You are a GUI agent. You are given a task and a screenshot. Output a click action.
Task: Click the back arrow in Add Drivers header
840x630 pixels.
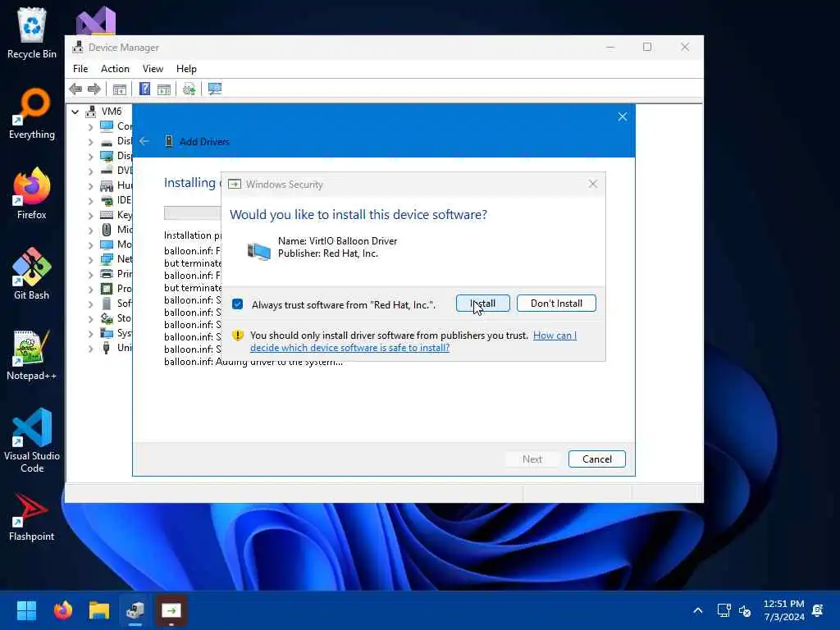point(144,141)
